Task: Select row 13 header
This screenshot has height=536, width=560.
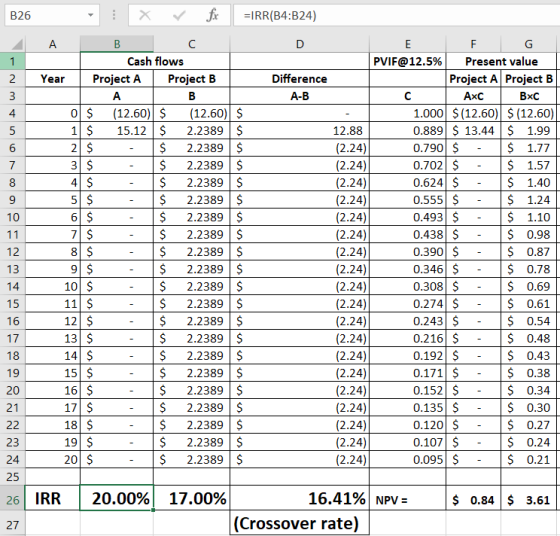Action: [x=12, y=269]
